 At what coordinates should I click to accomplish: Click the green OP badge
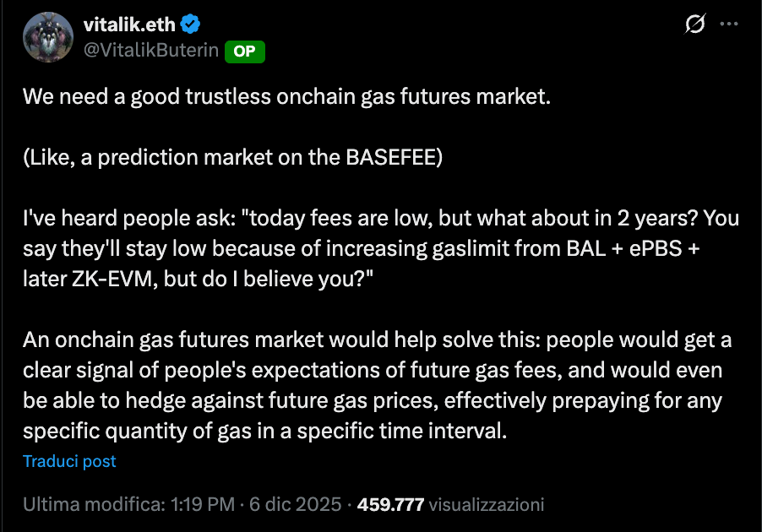pyautogui.click(x=244, y=52)
